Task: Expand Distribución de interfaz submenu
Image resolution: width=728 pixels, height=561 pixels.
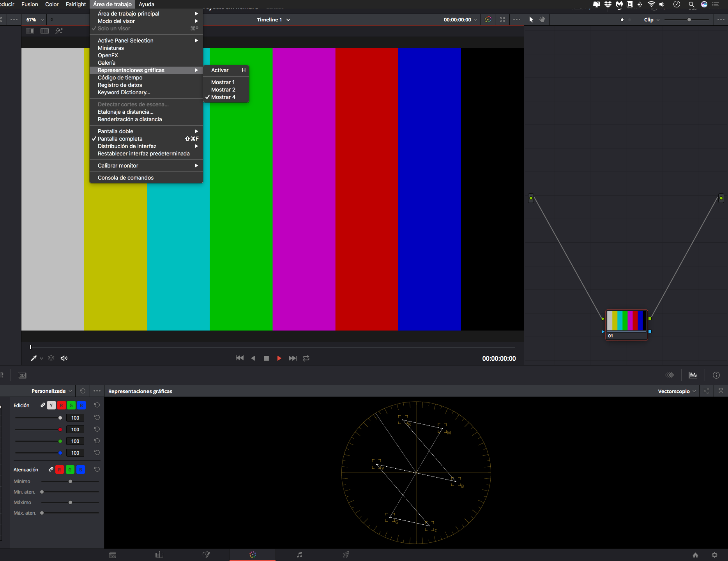Action: pos(146,146)
